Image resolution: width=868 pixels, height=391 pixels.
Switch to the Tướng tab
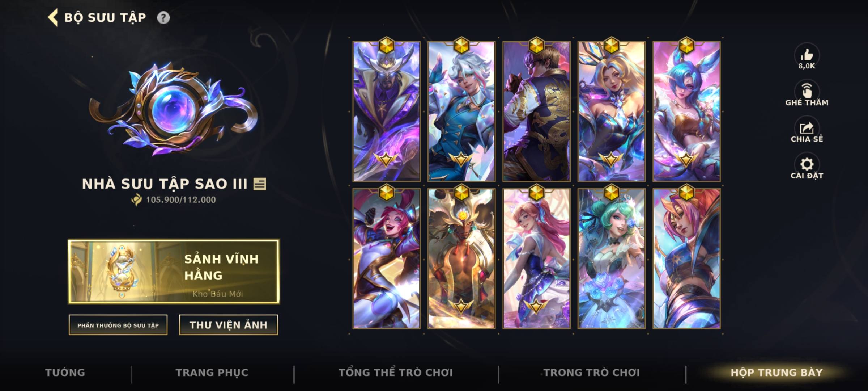tap(65, 373)
